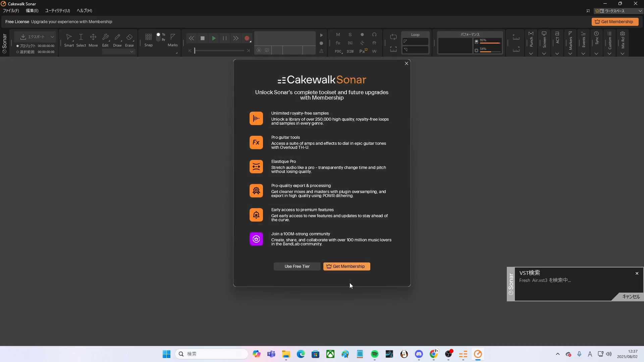The width and height of the screenshot is (644, 362).
Task: Open the Windows Start menu
Action: (167, 354)
